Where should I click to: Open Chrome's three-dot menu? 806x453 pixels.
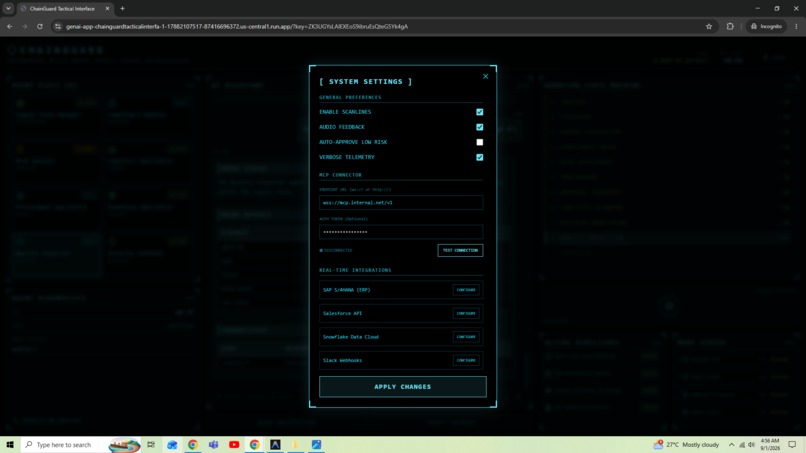coord(796,26)
